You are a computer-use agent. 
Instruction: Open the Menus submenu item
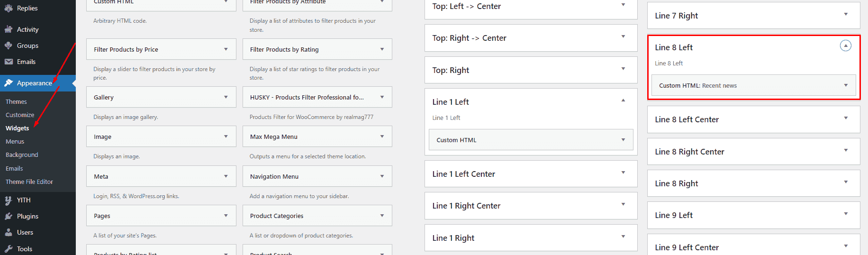[15, 141]
